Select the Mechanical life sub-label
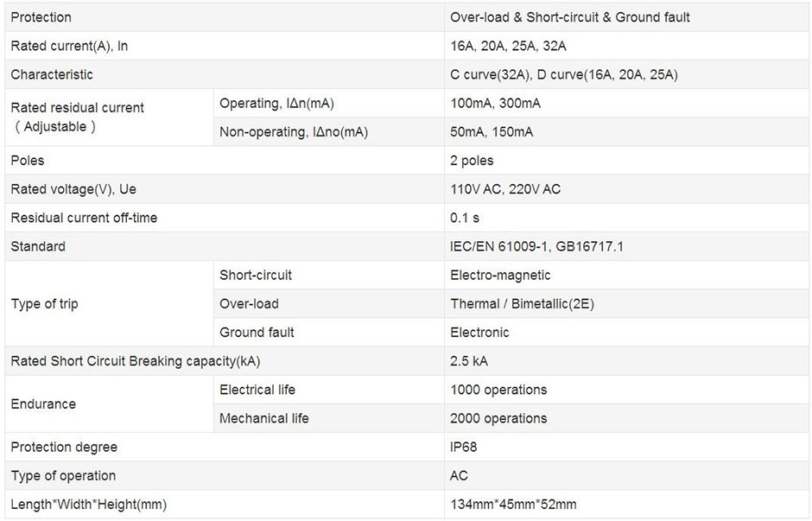The width and height of the screenshot is (812, 521). (x=263, y=418)
